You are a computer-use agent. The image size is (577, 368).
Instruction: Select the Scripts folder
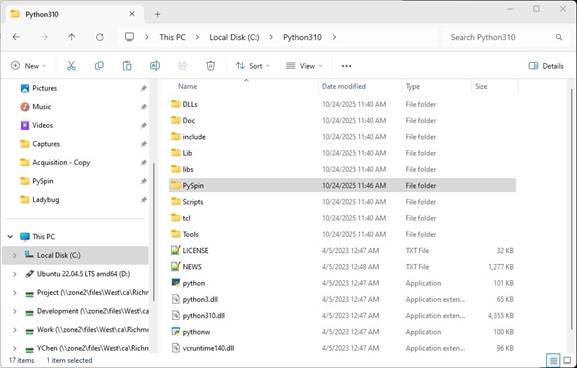342,202
